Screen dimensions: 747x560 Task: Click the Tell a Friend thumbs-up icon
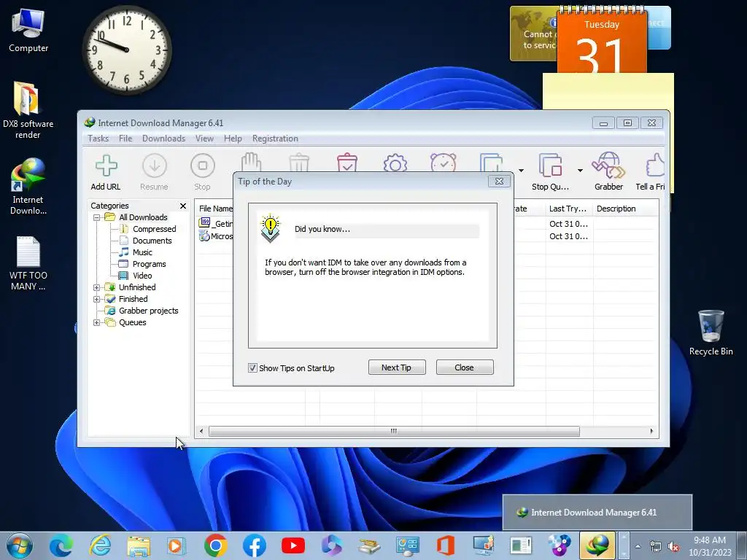pos(651,172)
